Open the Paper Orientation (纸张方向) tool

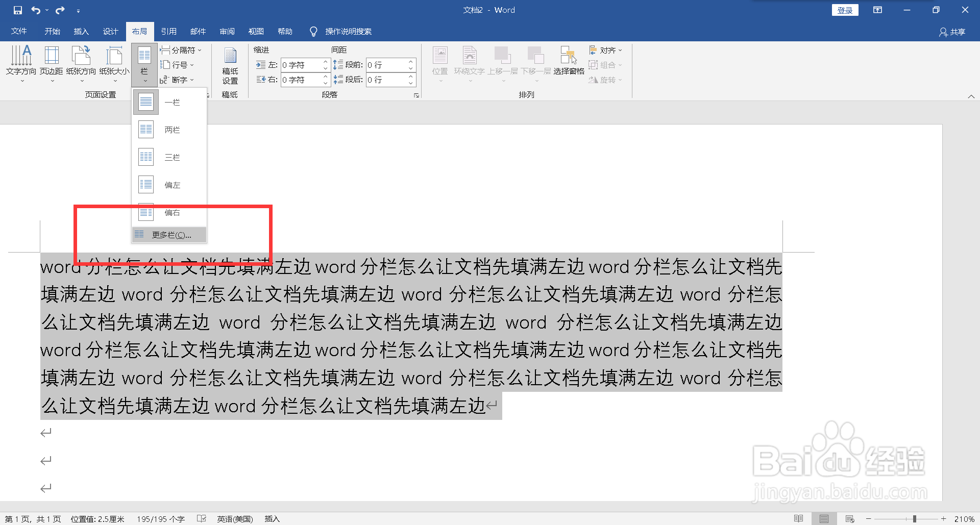tap(81, 64)
